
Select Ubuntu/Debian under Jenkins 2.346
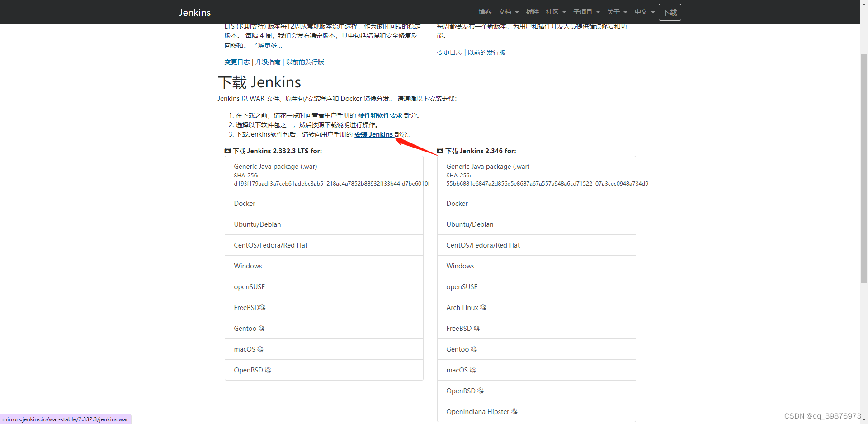click(537, 224)
